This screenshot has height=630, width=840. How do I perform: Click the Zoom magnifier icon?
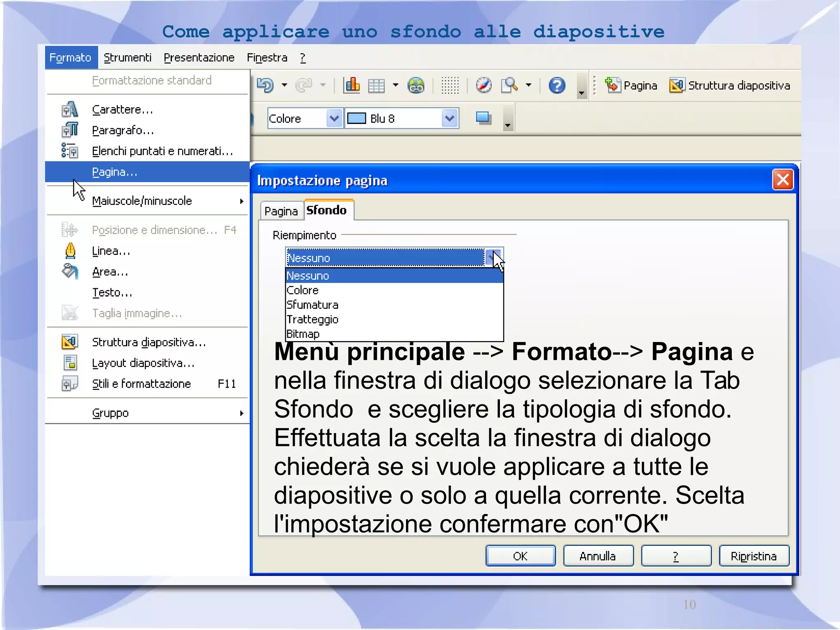tap(509, 85)
